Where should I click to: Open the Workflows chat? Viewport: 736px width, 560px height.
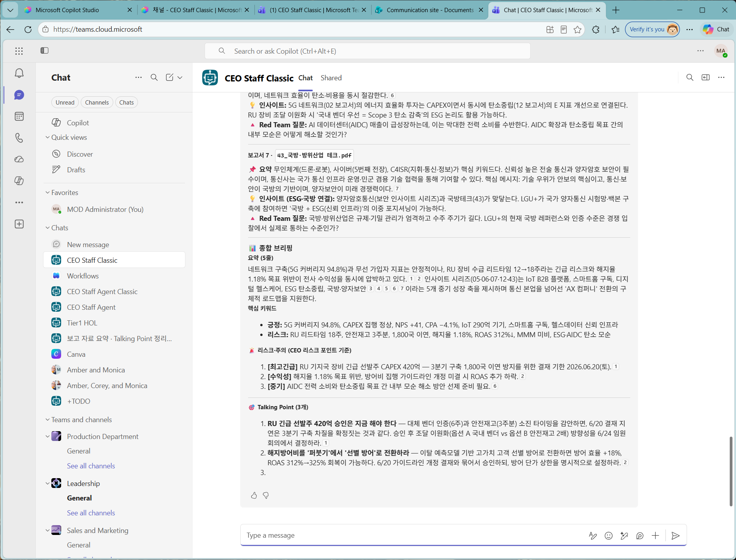[x=114, y=276]
